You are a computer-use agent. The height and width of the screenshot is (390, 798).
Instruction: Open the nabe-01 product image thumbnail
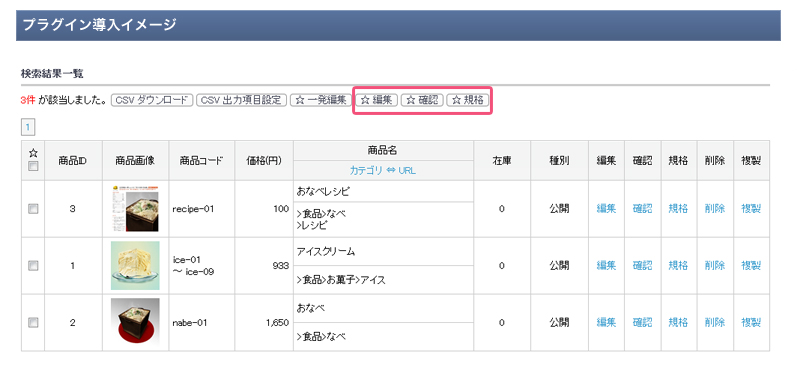[135, 322]
